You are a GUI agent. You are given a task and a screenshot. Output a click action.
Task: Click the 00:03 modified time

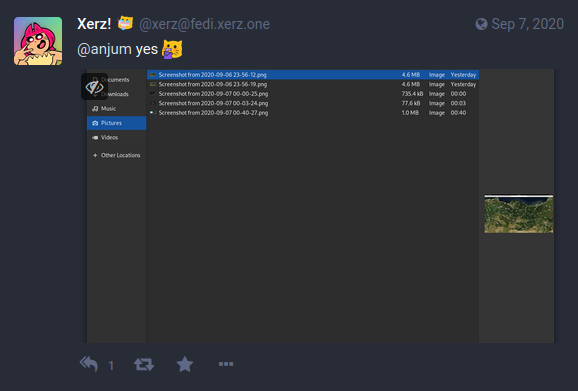458,103
